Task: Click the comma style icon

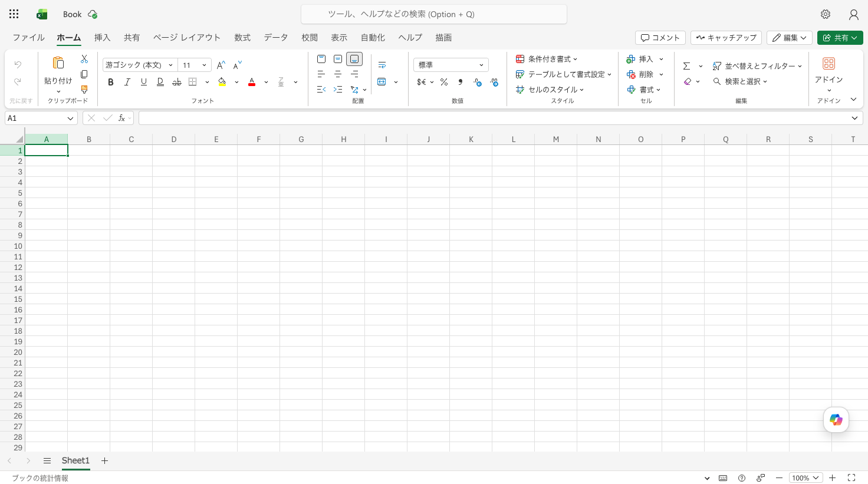Action: pyautogui.click(x=461, y=82)
